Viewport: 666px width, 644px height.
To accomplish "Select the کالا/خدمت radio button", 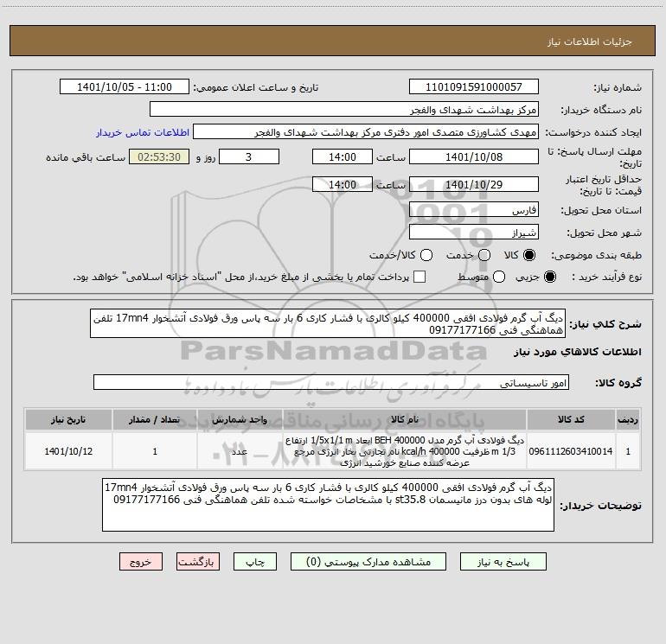I will 426,255.
